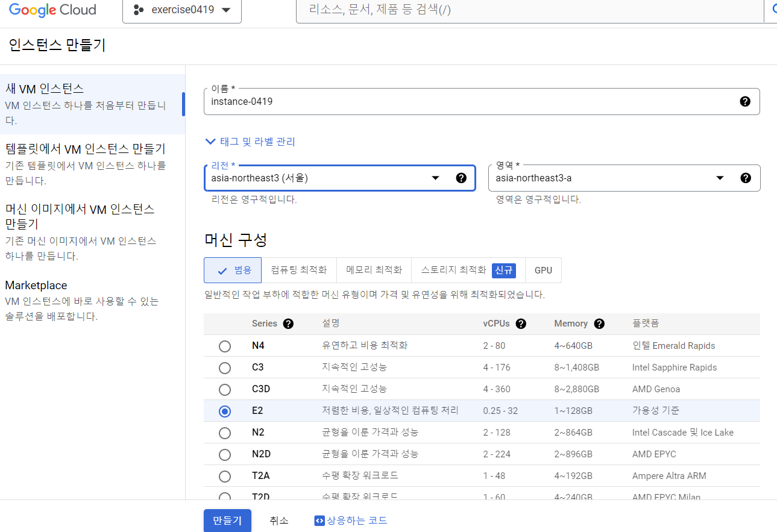Focus the resource search box at top
The image size is (777, 532).
(530, 10)
